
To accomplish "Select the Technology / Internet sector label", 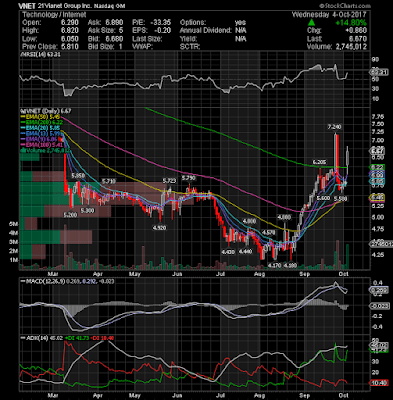I will (54, 15).
